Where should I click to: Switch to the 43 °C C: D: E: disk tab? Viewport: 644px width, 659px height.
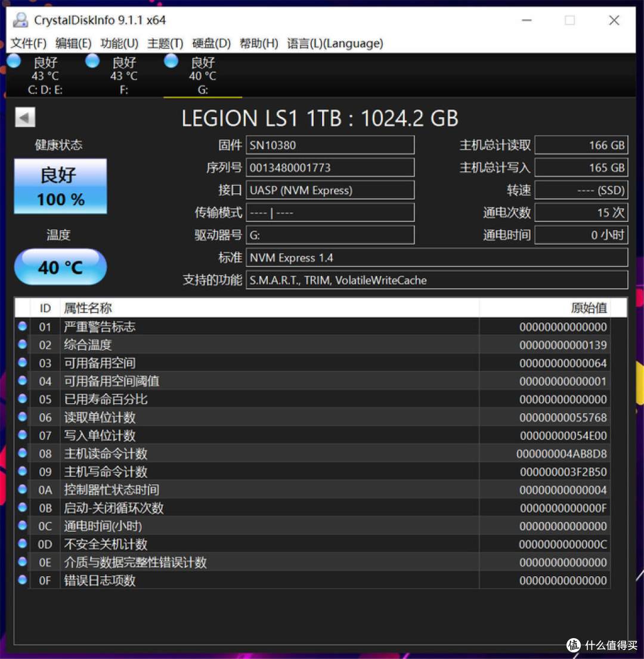45,76
